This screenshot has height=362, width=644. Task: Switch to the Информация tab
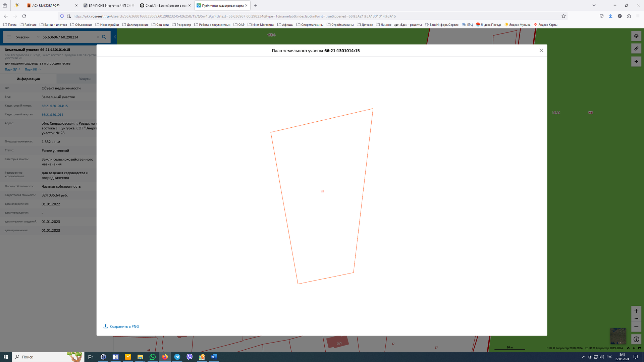pos(28,79)
